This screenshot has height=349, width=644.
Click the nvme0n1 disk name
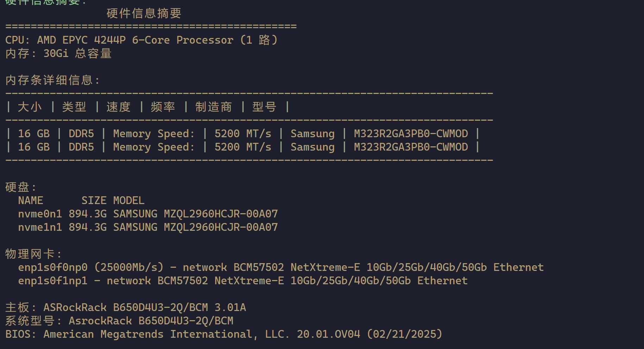coord(40,214)
